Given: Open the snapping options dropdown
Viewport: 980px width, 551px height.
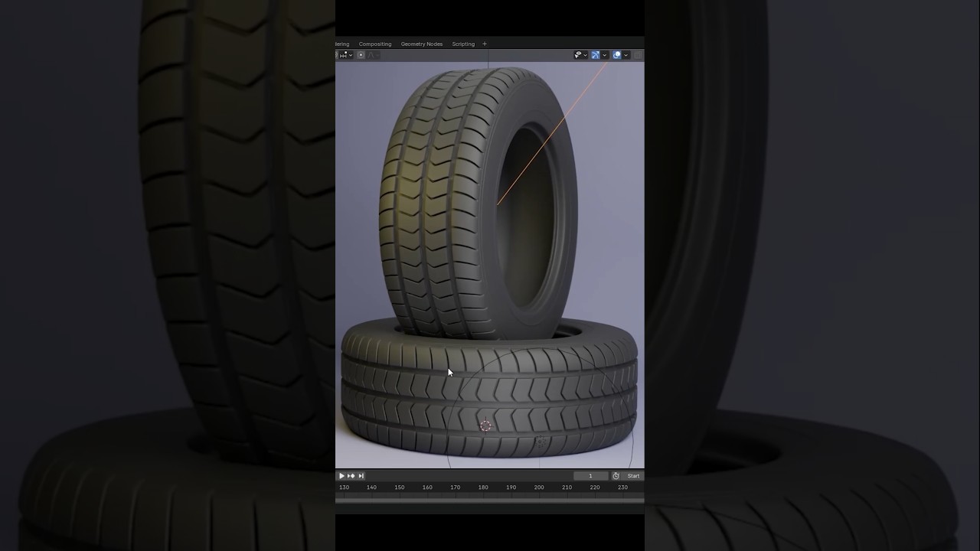Looking at the screenshot, I should 345,54.
